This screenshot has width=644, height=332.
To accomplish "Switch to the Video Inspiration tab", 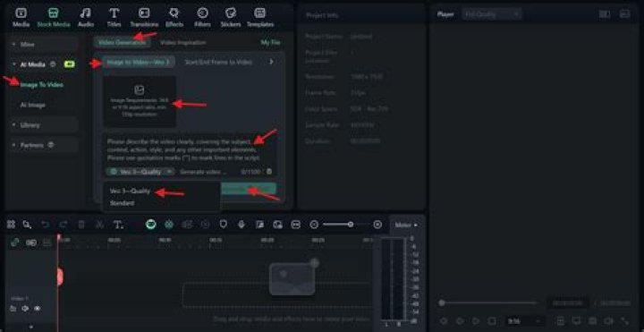I will click(182, 42).
